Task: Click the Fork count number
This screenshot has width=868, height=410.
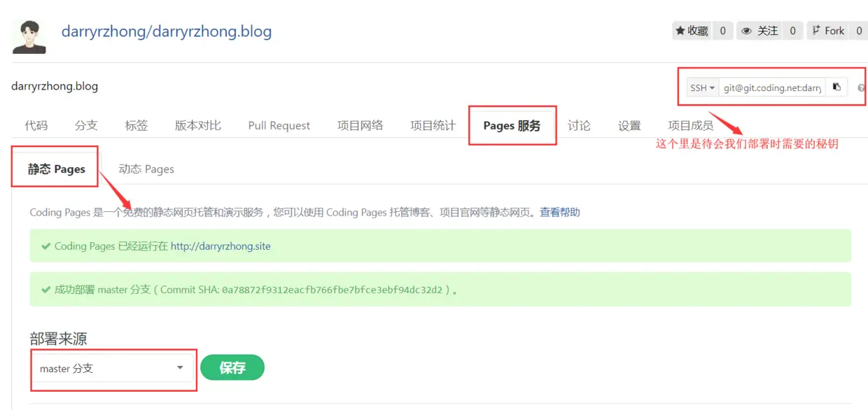Action: 859,31
